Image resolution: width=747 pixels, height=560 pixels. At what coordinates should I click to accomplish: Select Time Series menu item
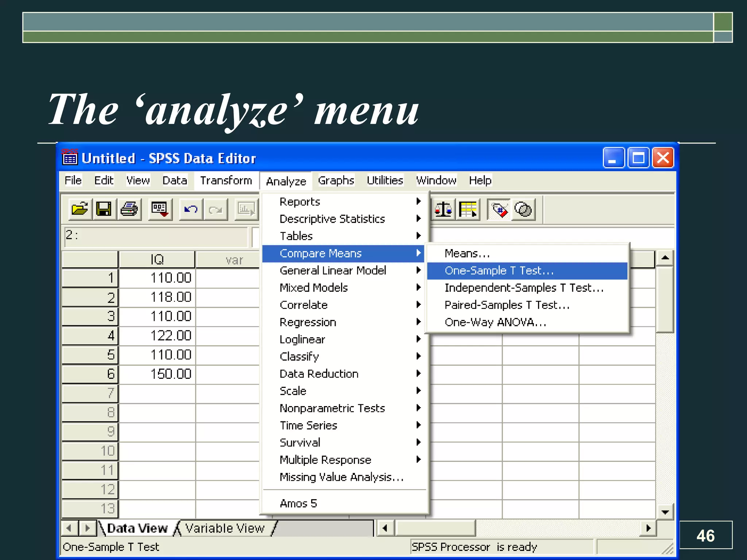coord(343,425)
